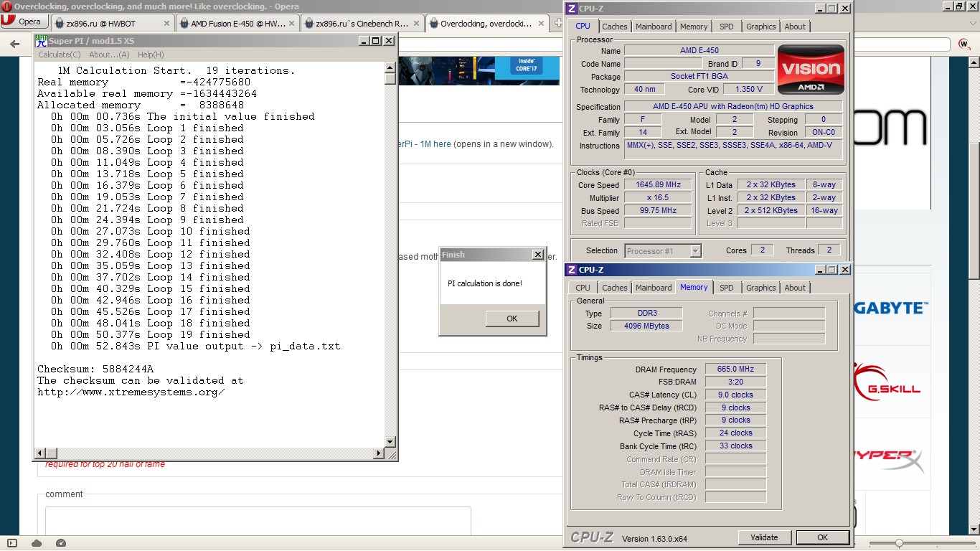Open CPU tab in lower CPU-Z window
Image resolution: width=980 pixels, height=551 pixels.
click(583, 288)
